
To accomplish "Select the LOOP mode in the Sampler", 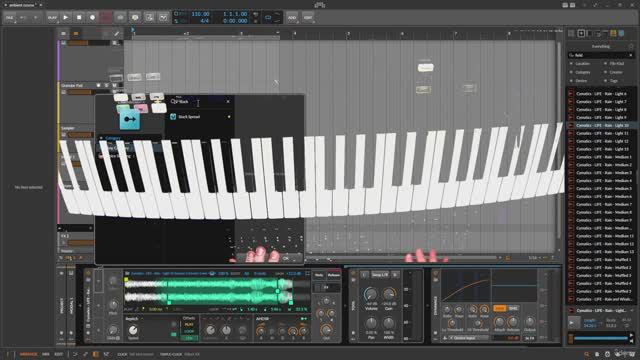I will coord(189,331).
